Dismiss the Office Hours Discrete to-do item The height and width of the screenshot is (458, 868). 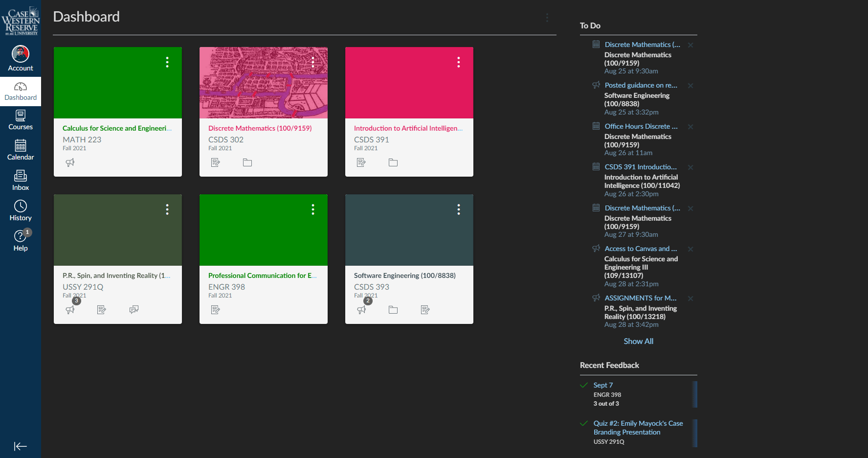point(690,127)
